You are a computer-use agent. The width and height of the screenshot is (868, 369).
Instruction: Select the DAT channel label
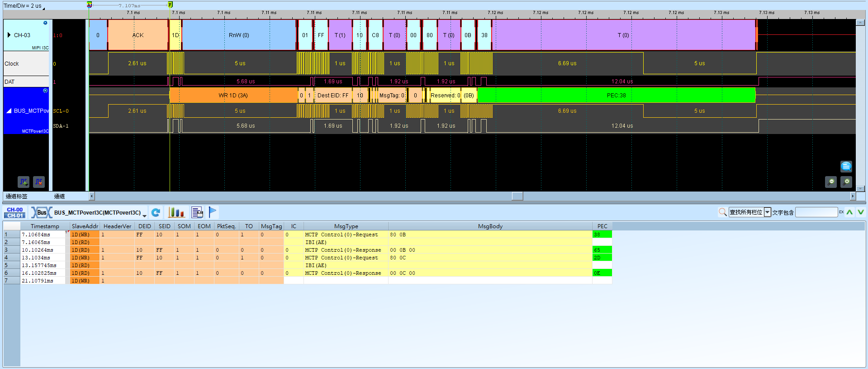pos(26,82)
